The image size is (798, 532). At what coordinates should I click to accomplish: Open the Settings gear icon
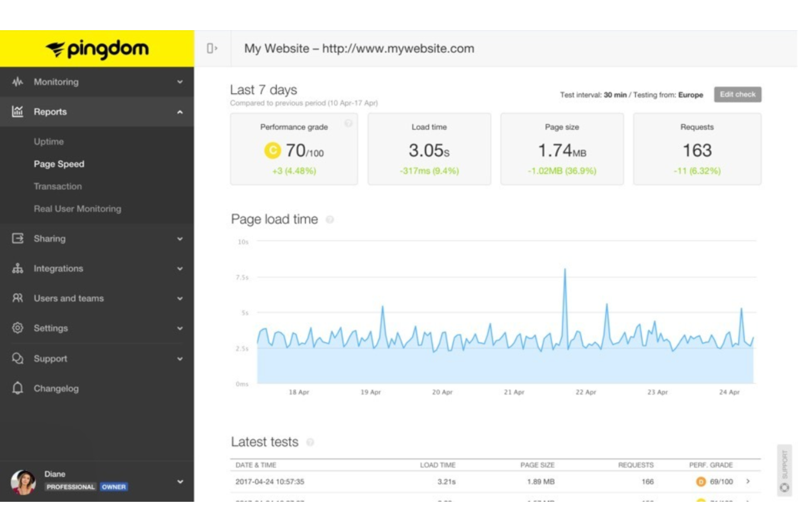[18, 328]
